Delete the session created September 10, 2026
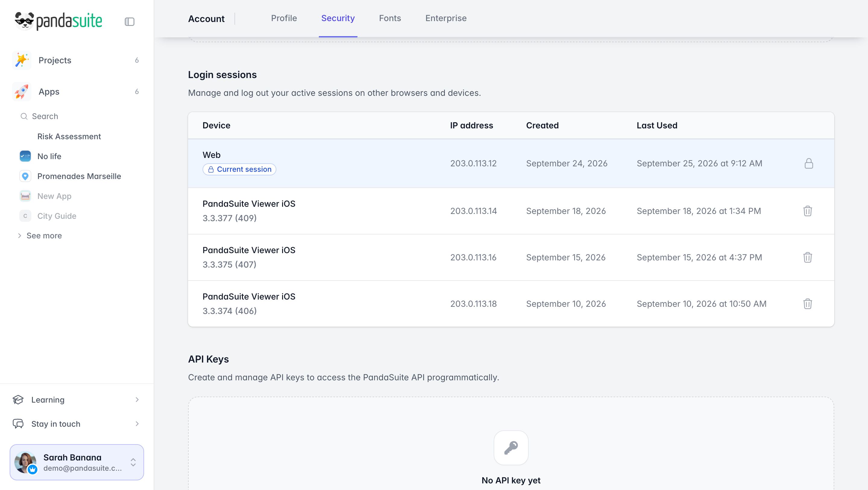 (x=808, y=304)
